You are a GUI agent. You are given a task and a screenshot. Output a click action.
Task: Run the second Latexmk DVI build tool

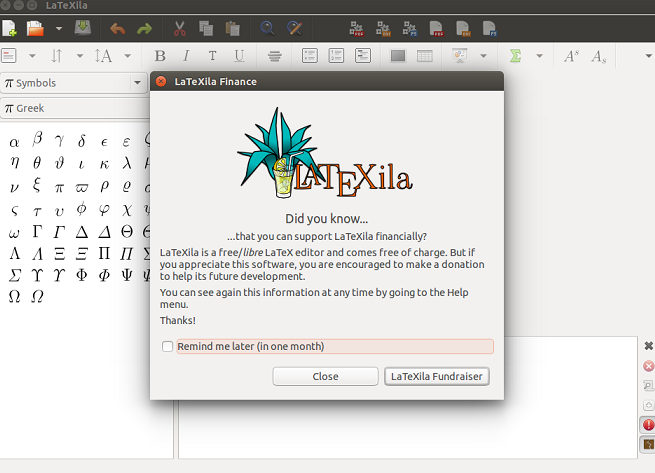click(383, 28)
